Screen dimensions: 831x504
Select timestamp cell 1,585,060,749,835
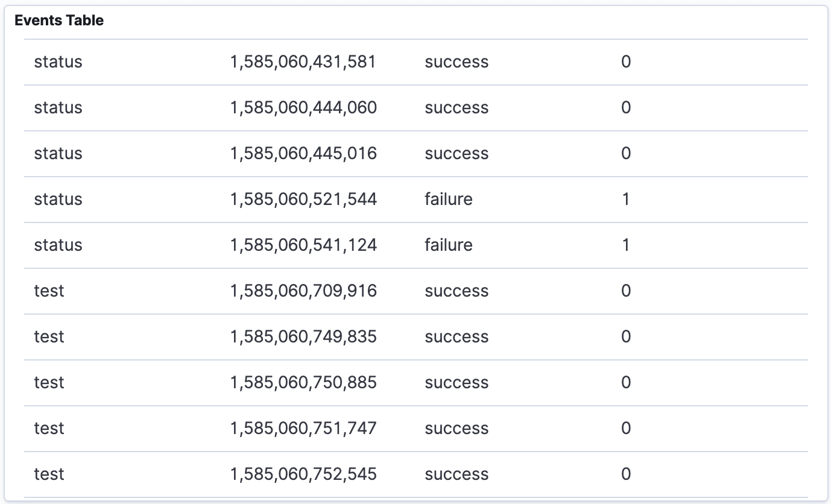click(x=303, y=337)
